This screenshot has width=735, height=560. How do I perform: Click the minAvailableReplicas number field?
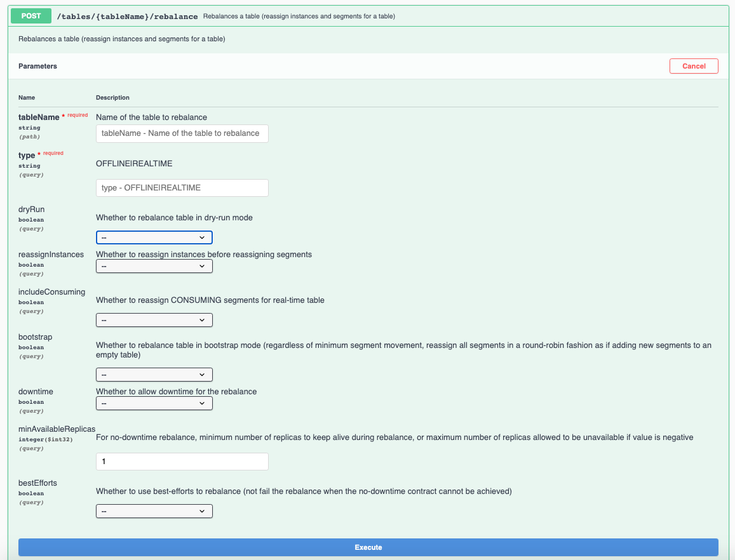coord(182,462)
